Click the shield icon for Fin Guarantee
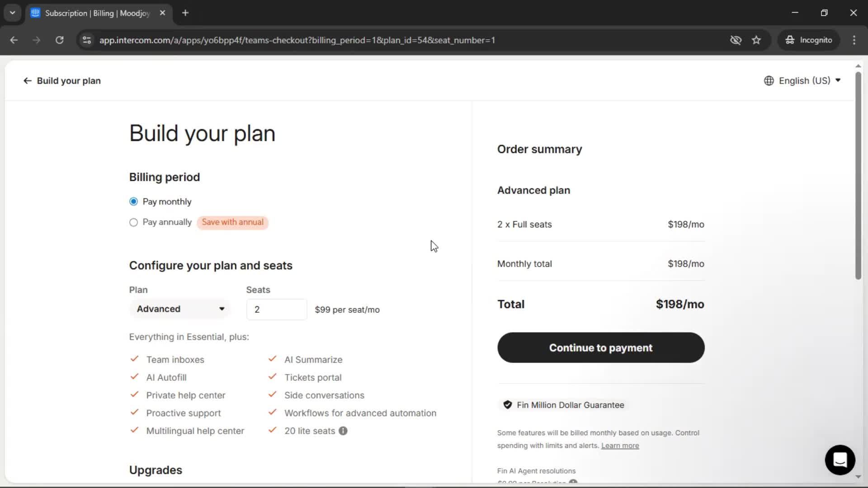Image resolution: width=868 pixels, height=488 pixels. click(x=507, y=405)
